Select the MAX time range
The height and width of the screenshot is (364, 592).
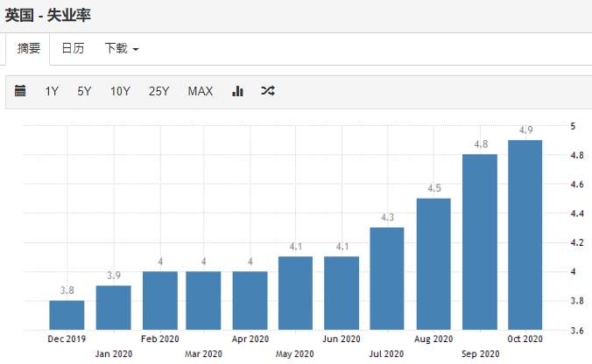pos(200,91)
